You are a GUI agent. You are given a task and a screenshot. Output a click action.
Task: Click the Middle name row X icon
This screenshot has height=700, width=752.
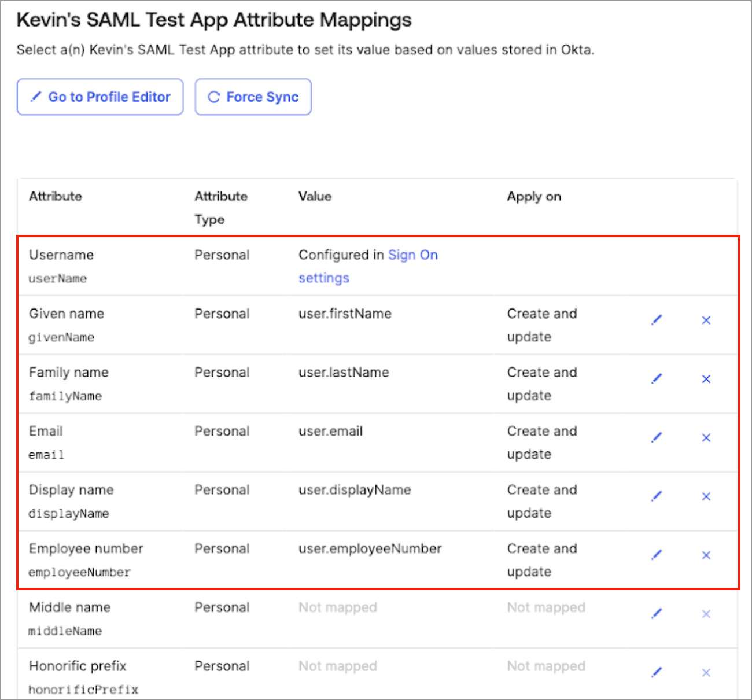(x=706, y=614)
